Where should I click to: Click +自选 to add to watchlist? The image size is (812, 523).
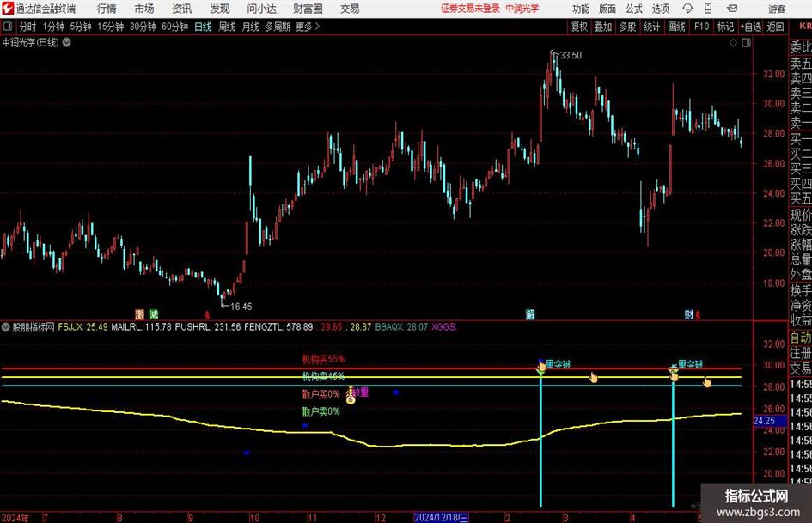click(751, 27)
